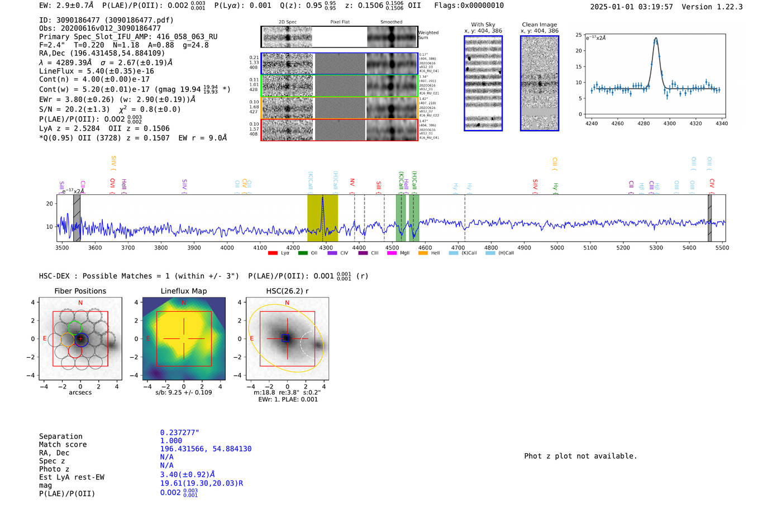Click the green fiber circle in Fiber Positions
The height and width of the screenshot is (532, 782).
pyautogui.click(x=74, y=328)
